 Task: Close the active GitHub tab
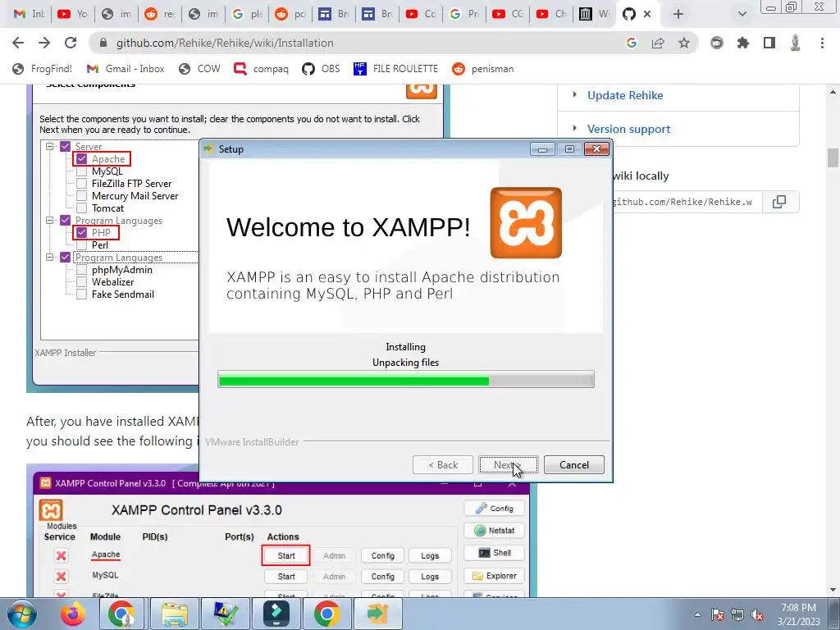point(647,14)
